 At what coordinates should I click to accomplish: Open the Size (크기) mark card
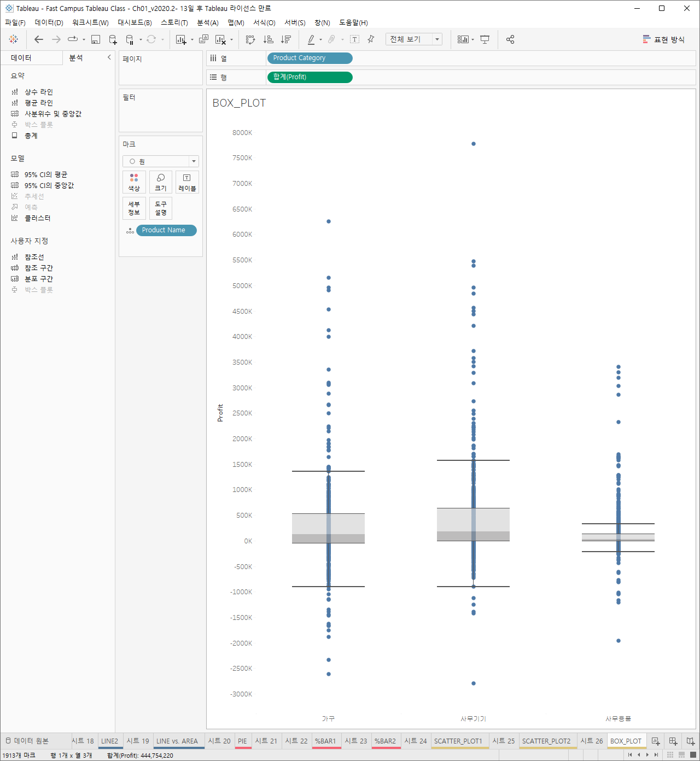[x=161, y=182]
